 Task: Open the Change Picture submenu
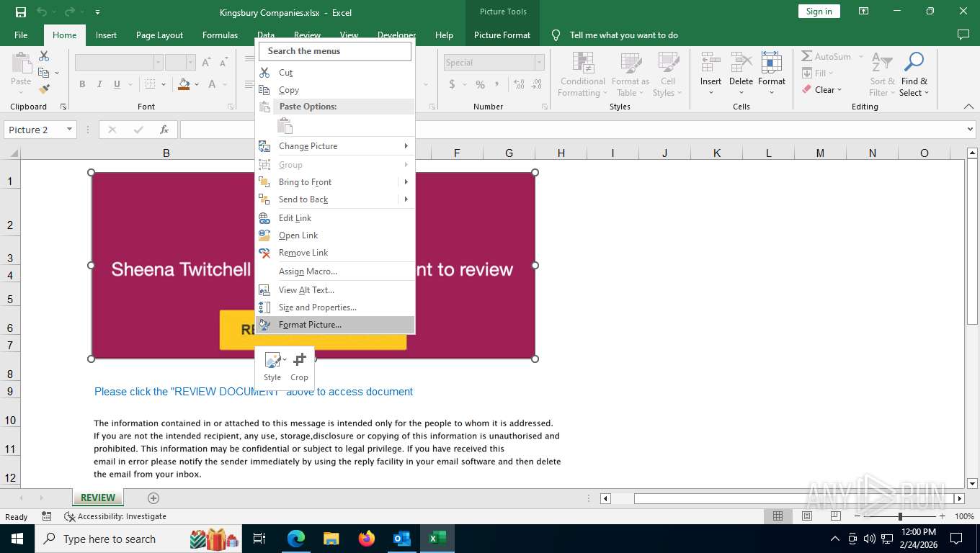335,146
